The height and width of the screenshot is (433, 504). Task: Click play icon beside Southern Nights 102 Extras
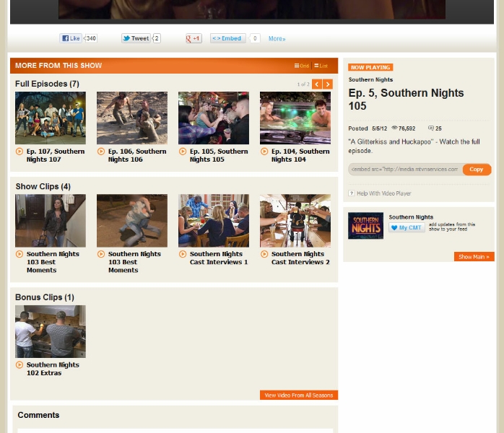[19, 365]
